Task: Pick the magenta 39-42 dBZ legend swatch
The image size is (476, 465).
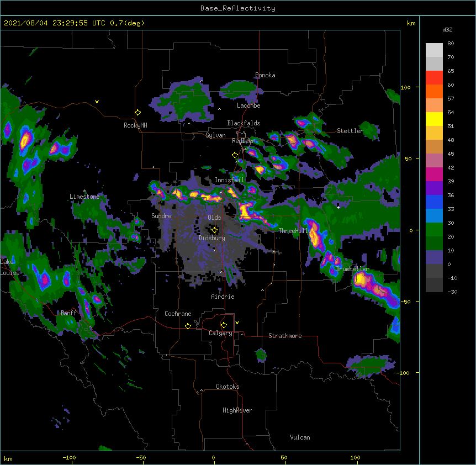Action: pyautogui.click(x=434, y=174)
